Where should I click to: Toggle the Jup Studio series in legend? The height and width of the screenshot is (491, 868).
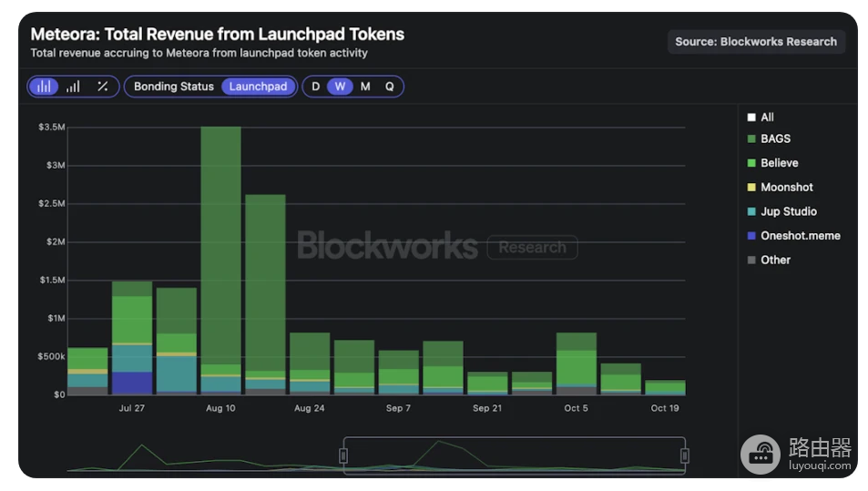781,211
